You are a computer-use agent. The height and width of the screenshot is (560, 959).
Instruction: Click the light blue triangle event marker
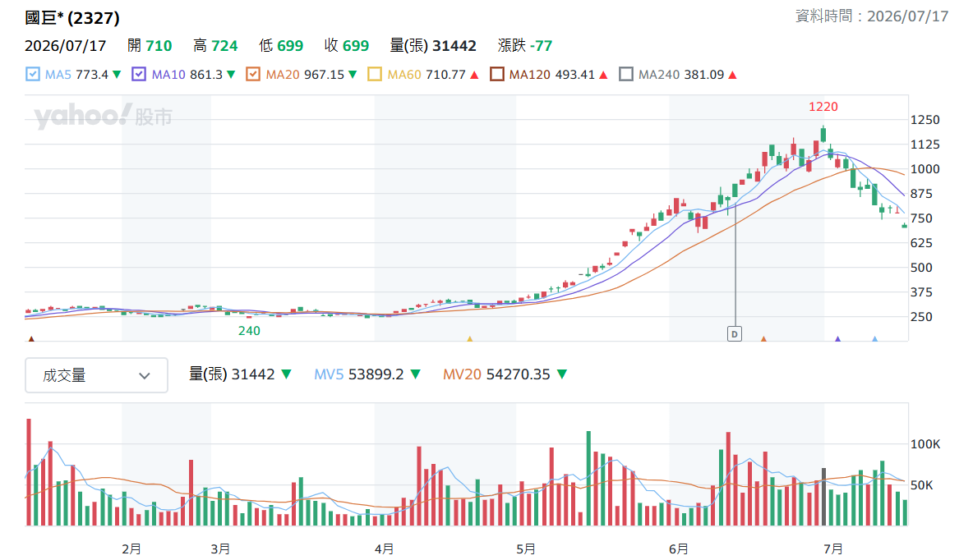click(x=874, y=338)
